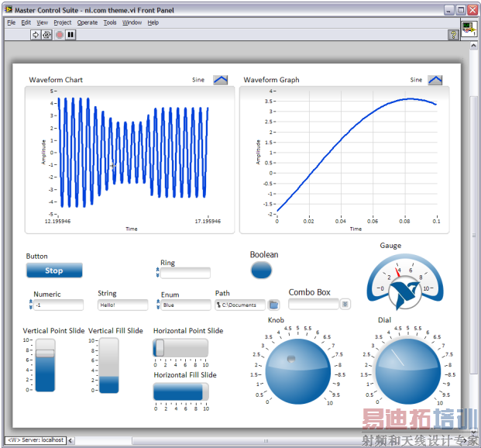Click the Dial control
This screenshot has width=481, height=448.
[408, 371]
